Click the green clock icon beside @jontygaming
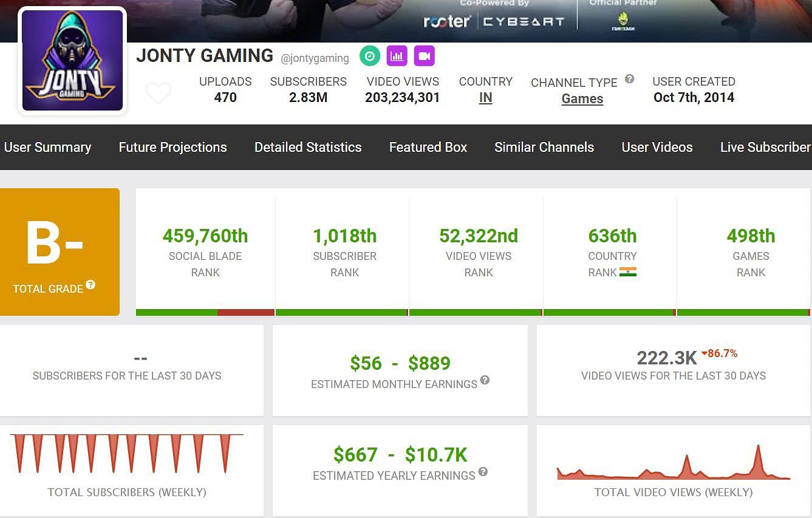The width and height of the screenshot is (812, 518). point(369,56)
